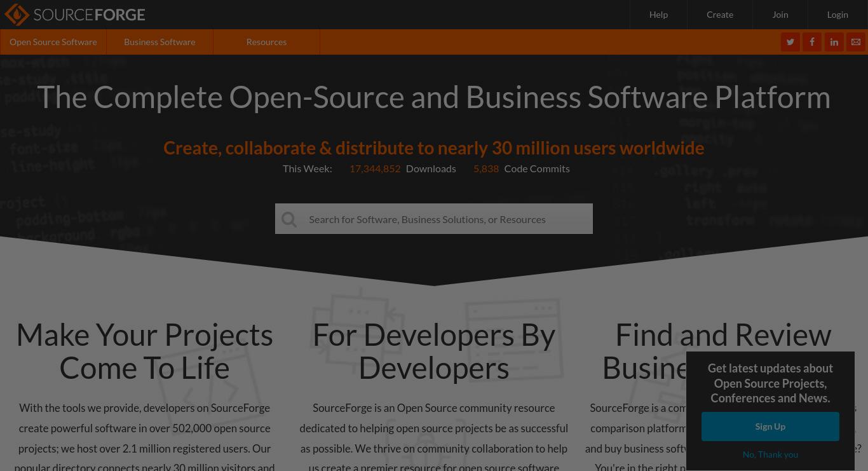Open the Login page
Image resolution: width=868 pixels, height=471 pixels.
pyautogui.click(x=837, y=15)
